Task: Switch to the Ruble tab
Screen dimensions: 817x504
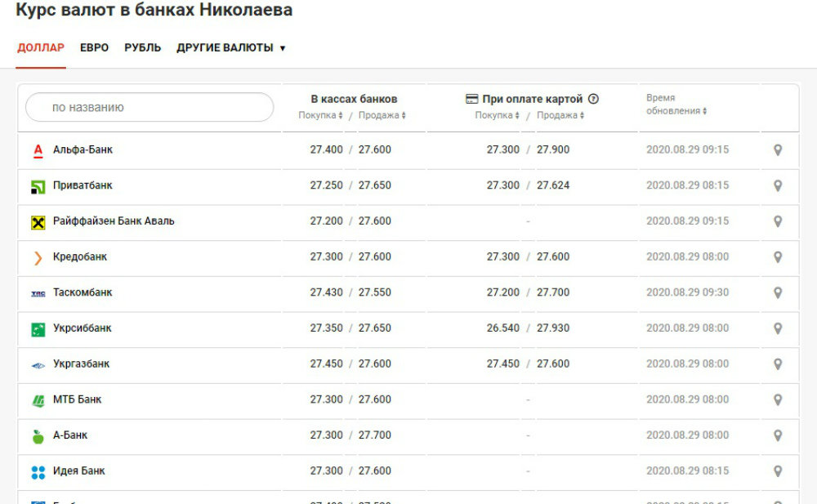Action: click(142, 48)
